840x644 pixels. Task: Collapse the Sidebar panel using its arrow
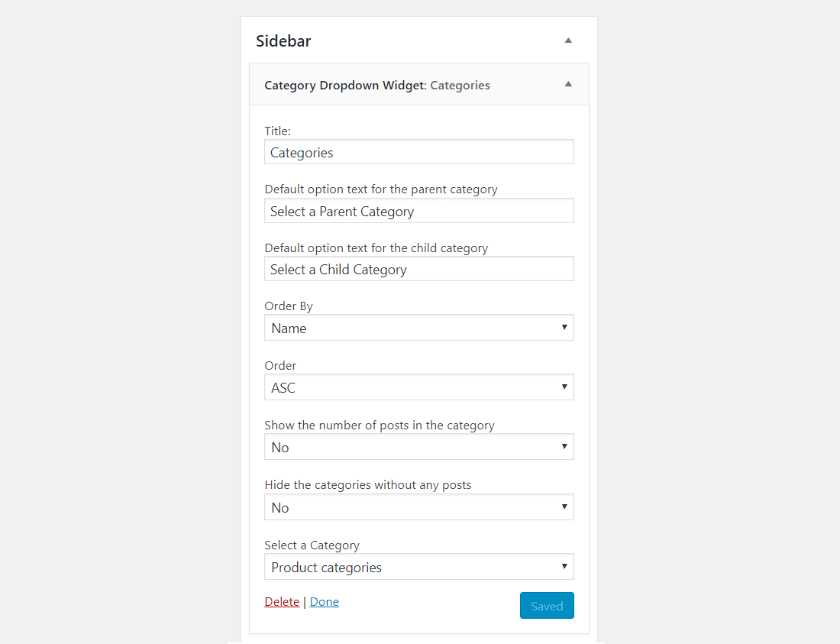568,40
